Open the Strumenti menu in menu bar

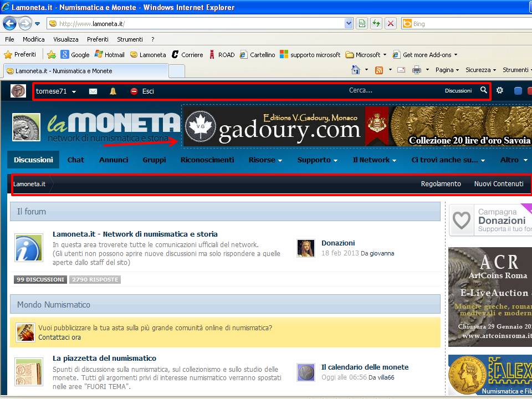[130, 39]
